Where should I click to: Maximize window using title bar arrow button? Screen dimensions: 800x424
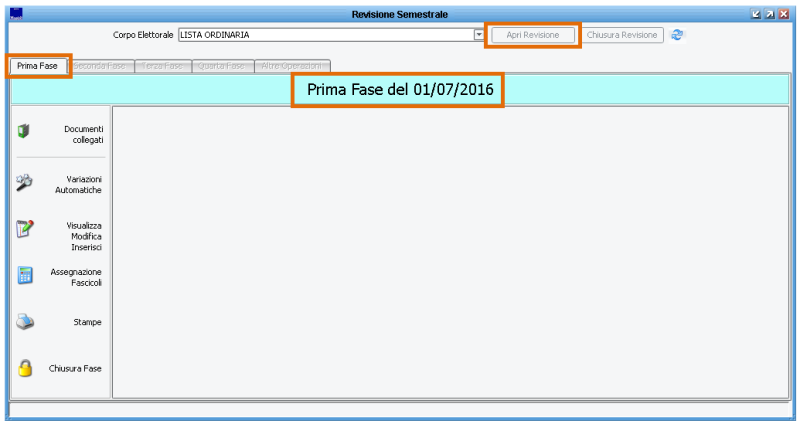[770, 14]
